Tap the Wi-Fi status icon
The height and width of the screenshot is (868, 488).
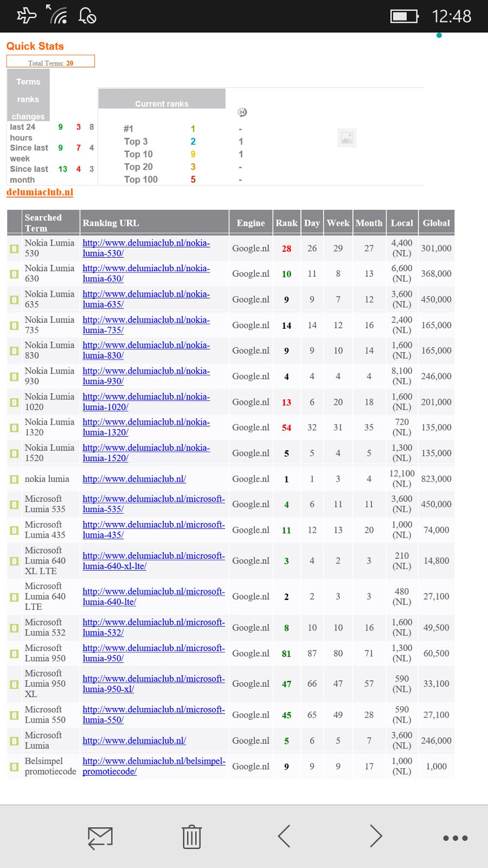[56, 15]
